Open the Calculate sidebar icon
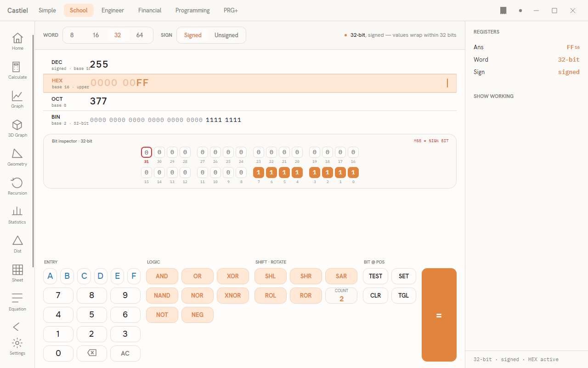Viewport: 588px width, 368px height. tap(17, 70)
